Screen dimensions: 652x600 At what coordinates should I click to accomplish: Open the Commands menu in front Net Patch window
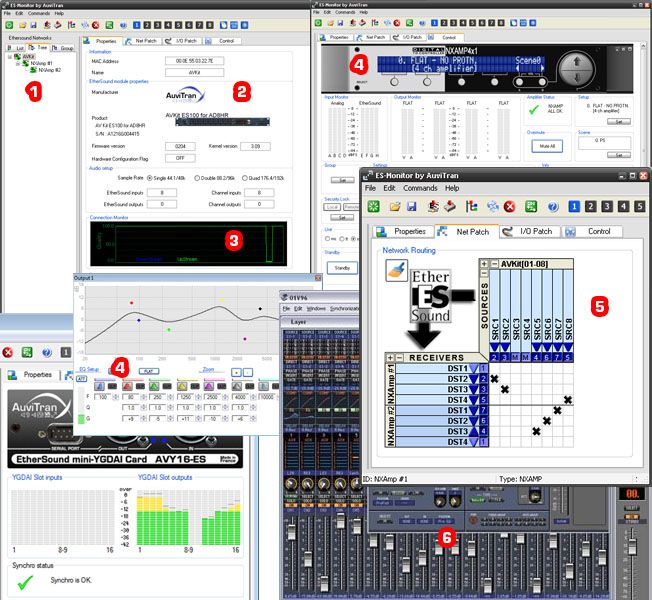(x=420, y=188)
